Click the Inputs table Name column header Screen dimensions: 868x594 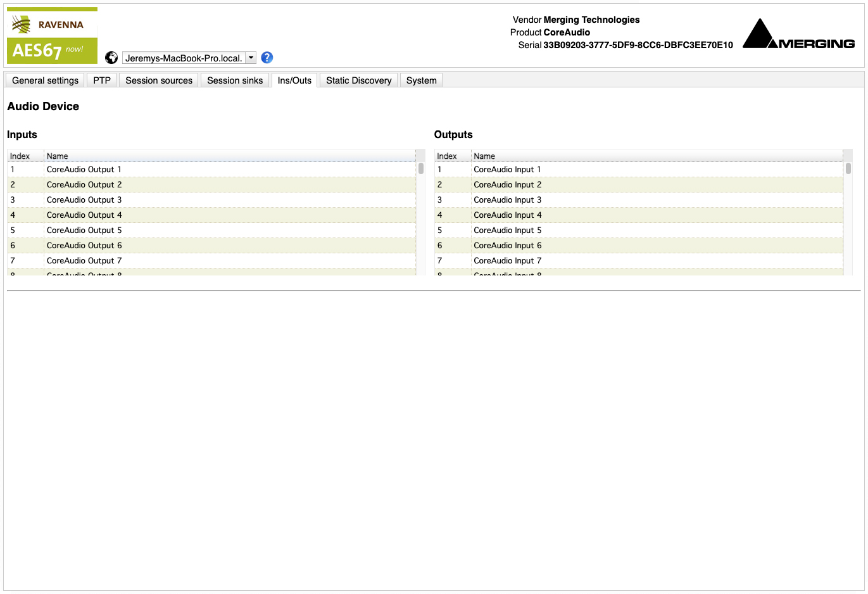point(57,156)
